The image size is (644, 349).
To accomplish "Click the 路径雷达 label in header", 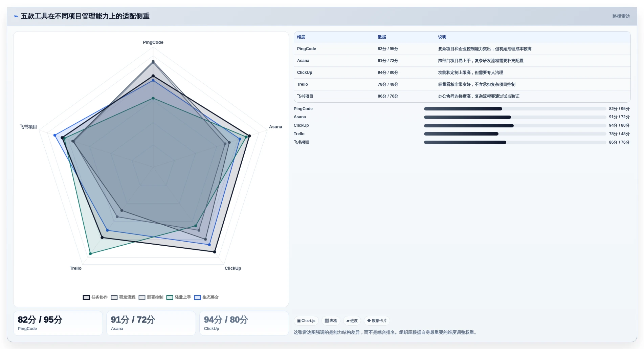I will pyautogui.click(x=621, y=16).
